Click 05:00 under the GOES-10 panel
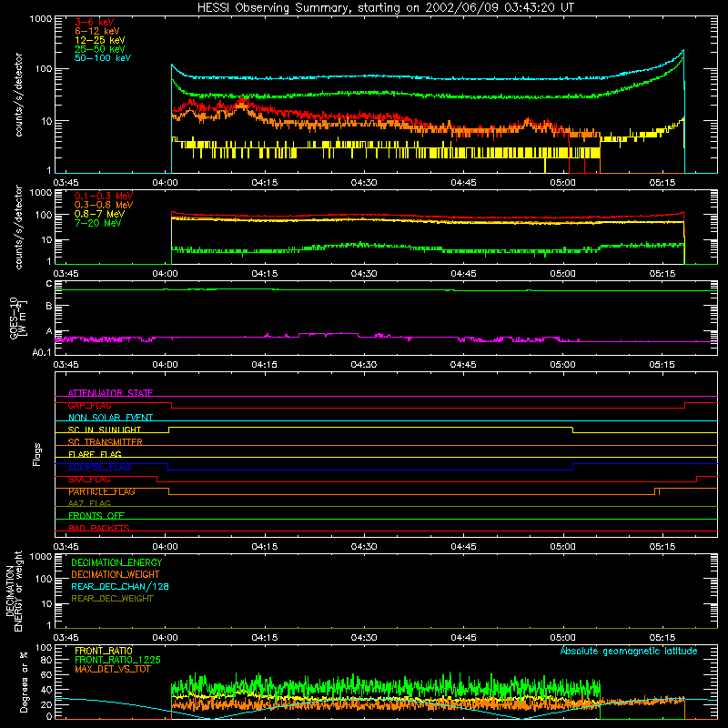The width and height of the screenshot is (728, 728). click(x=562, y=365)
